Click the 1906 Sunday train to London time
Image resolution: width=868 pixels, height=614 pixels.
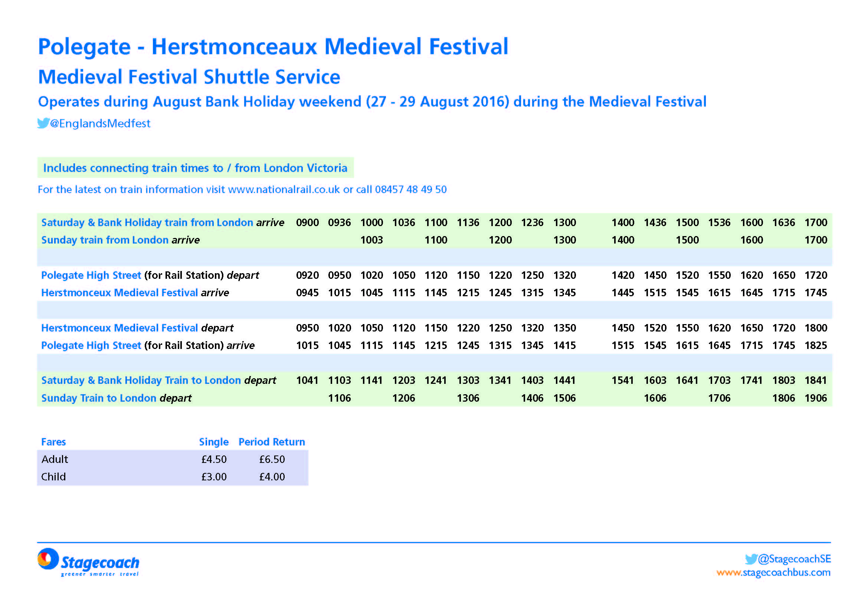tap(816, 398)
